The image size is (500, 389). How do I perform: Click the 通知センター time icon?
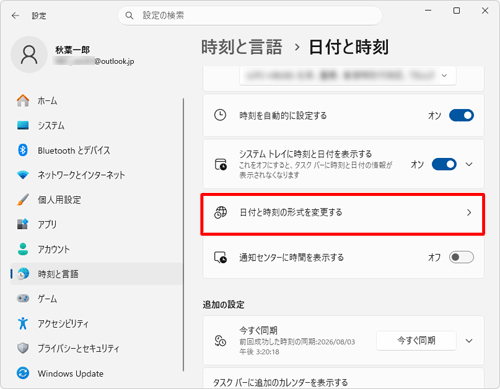tap(220, 257)
